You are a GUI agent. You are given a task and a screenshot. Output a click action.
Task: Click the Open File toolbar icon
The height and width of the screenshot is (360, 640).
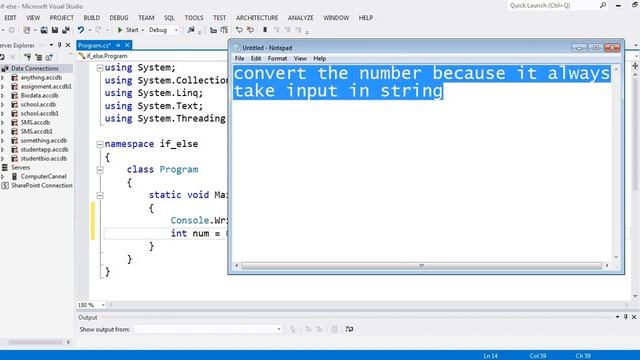pos(44,30)
